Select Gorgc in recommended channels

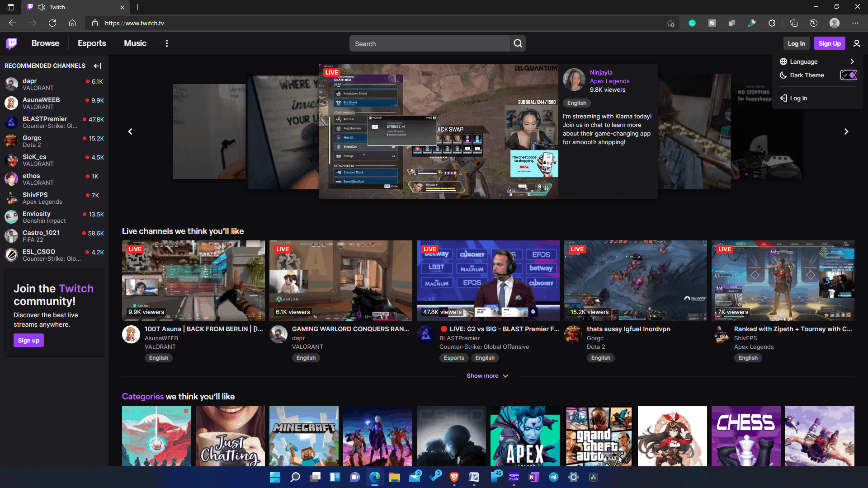(x=54, y=141)
